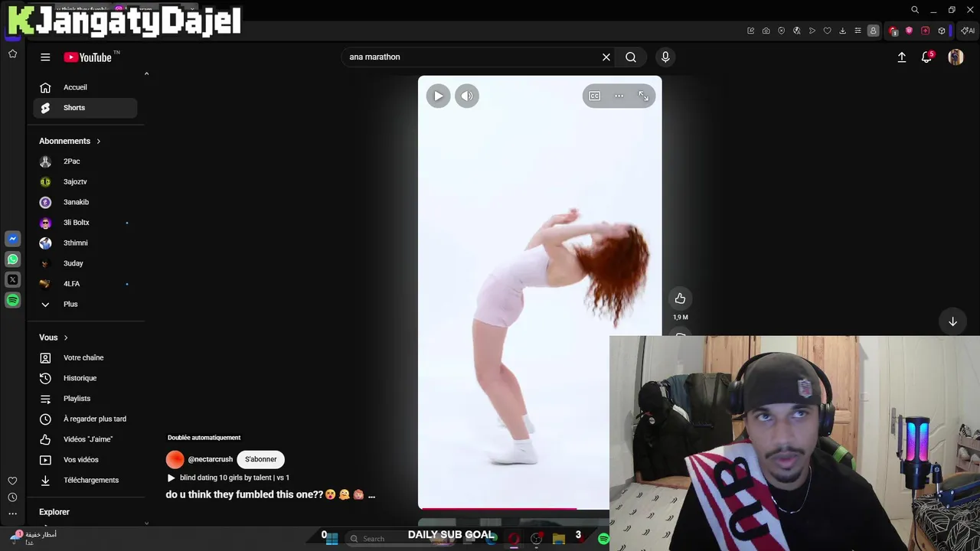Click the toolbar heart bookmark icon
The height and width of the screenshot is (551, 980).
pyautogui.click(x=828, y=31)
